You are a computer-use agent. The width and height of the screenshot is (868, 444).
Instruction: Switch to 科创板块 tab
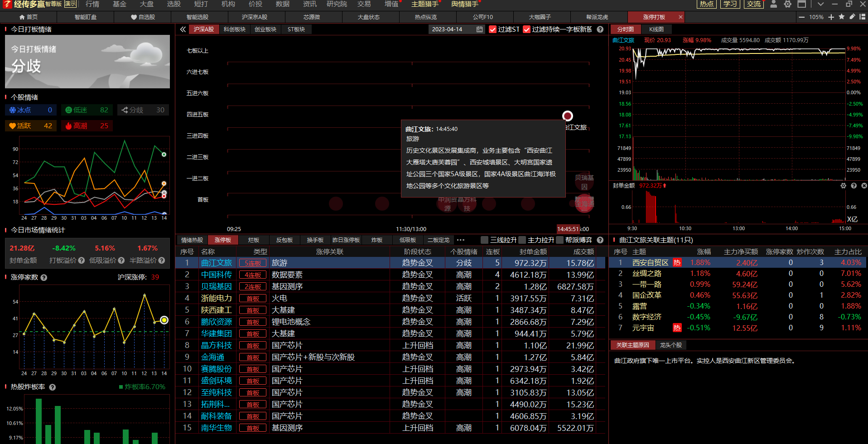point(235,29)
